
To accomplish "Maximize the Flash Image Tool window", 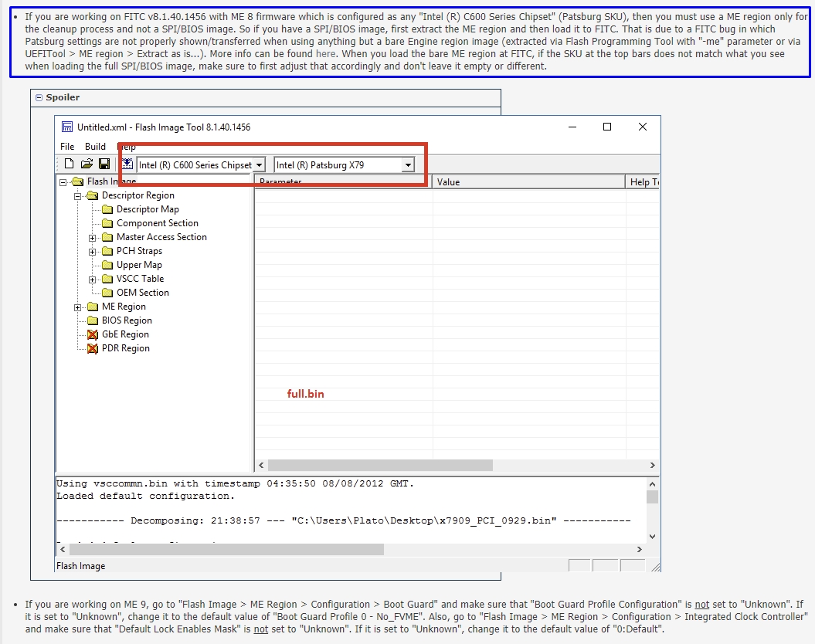I will coord(607,127).
